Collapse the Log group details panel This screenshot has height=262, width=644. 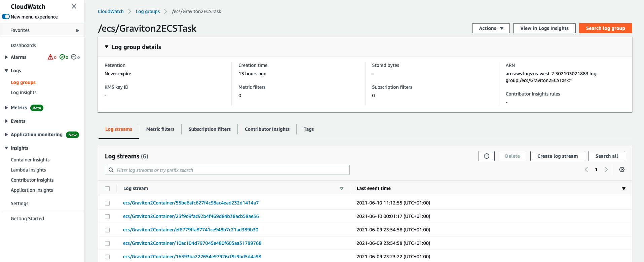pyautogui.click(x=107, y=47)
